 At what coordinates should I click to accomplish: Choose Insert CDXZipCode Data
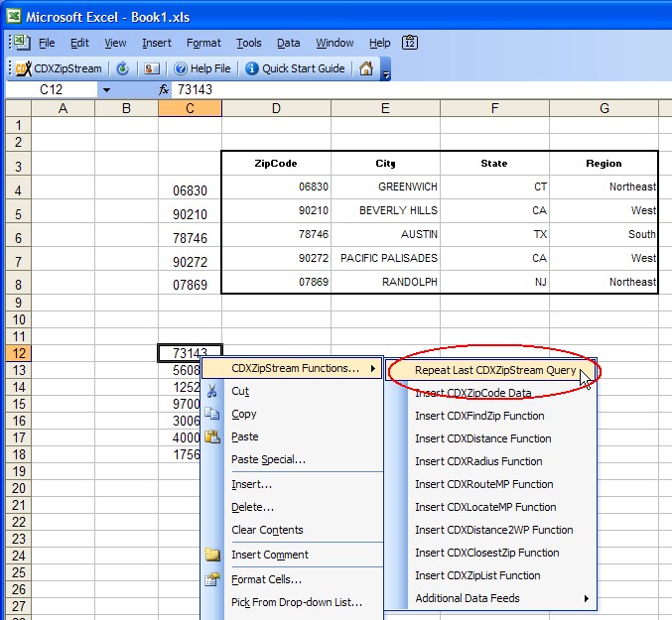pyautogui.click(x=490, y=393)
